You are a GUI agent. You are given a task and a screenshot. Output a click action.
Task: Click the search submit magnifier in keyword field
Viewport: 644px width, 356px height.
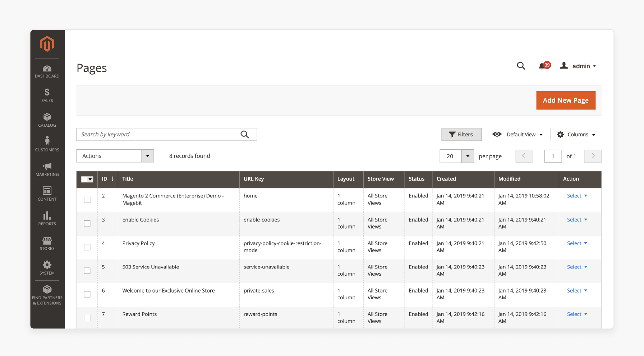245,134
